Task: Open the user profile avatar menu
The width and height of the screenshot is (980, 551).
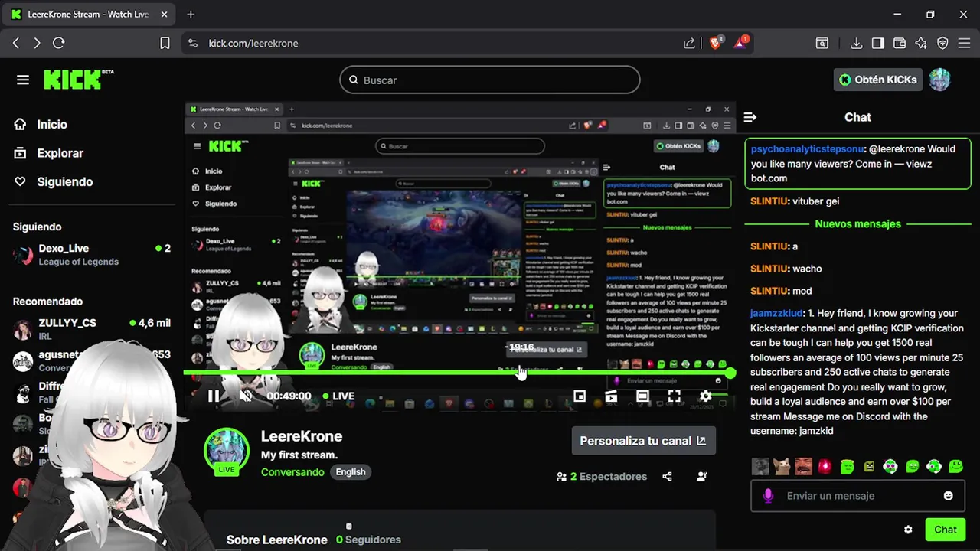Action: tap(939, 80)
